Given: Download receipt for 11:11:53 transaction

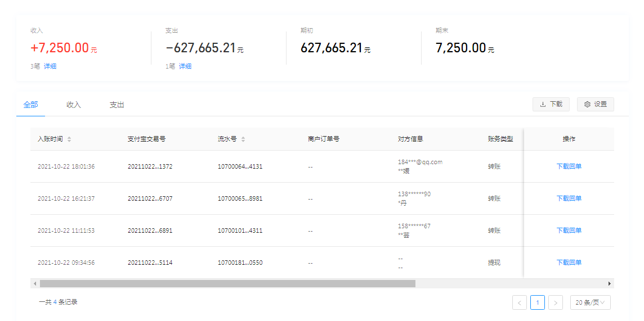Looking at the screenshot, I should [569, 230].
